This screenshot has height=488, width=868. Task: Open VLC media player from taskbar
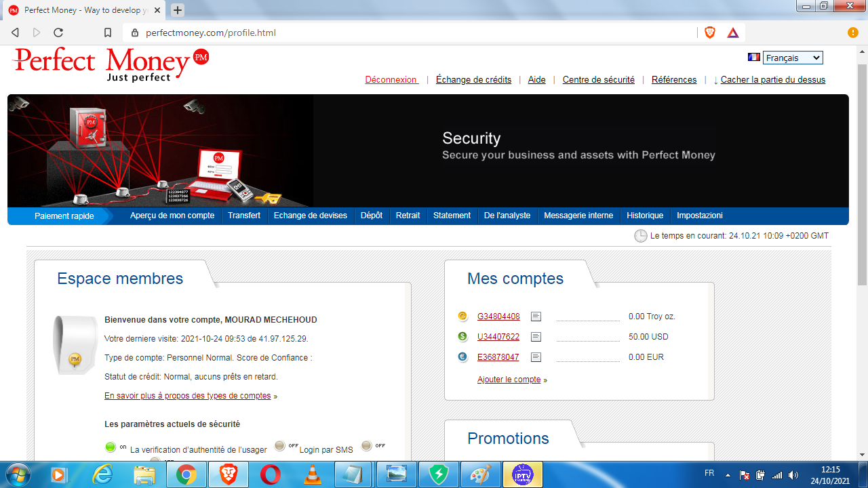tap(313, 474)
